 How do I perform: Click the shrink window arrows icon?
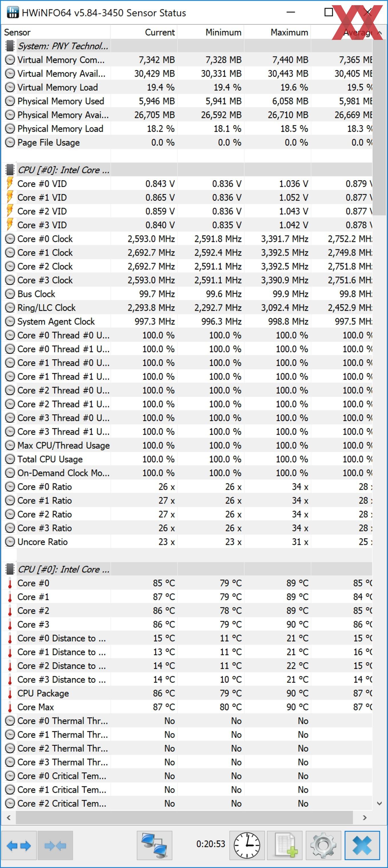pyautogui.click(x=55, y=845)
